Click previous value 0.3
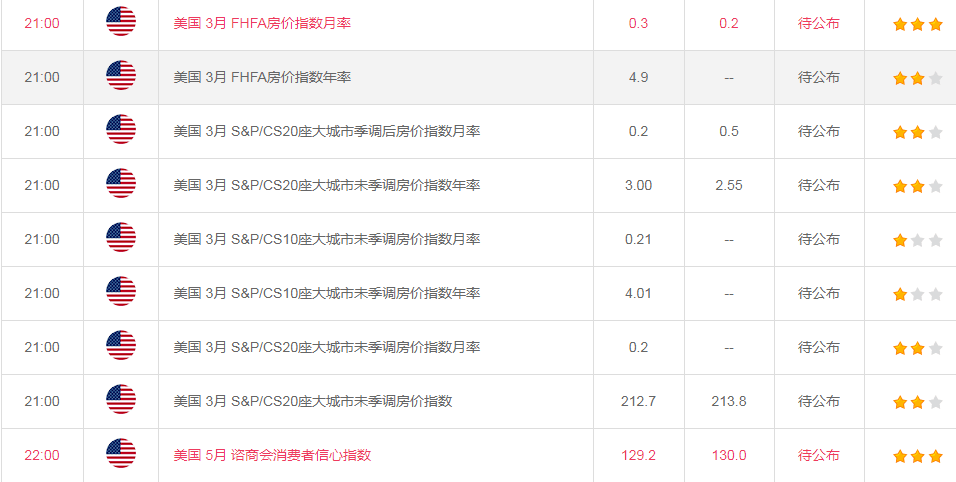This screenshot has width=956, height=482. coord(638,23)
